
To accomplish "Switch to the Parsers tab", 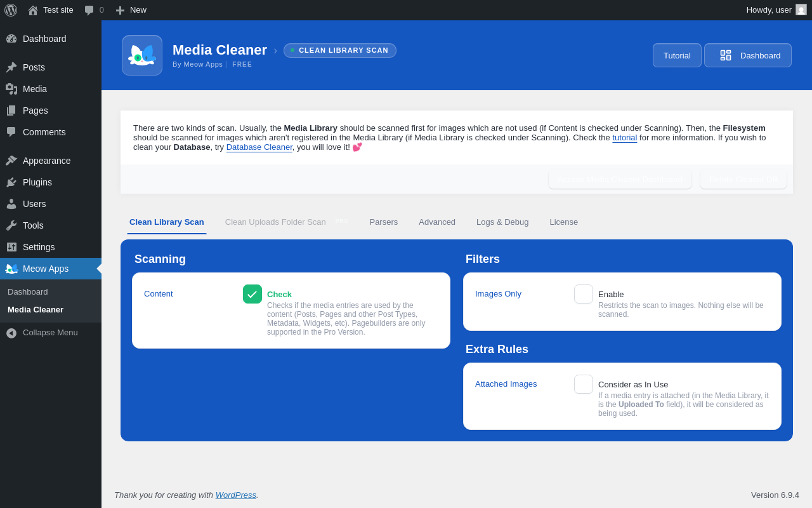I will (x=384, y=222).
